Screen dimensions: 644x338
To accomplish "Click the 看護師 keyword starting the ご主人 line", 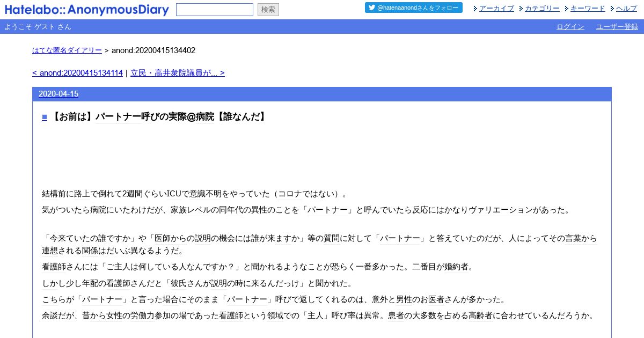I will (54, 267).
